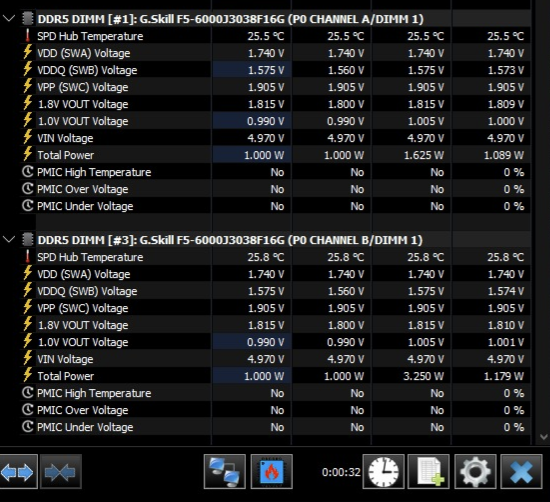Click the expand columns arrows button
The image size is (550, 502).
coord(18,472)
